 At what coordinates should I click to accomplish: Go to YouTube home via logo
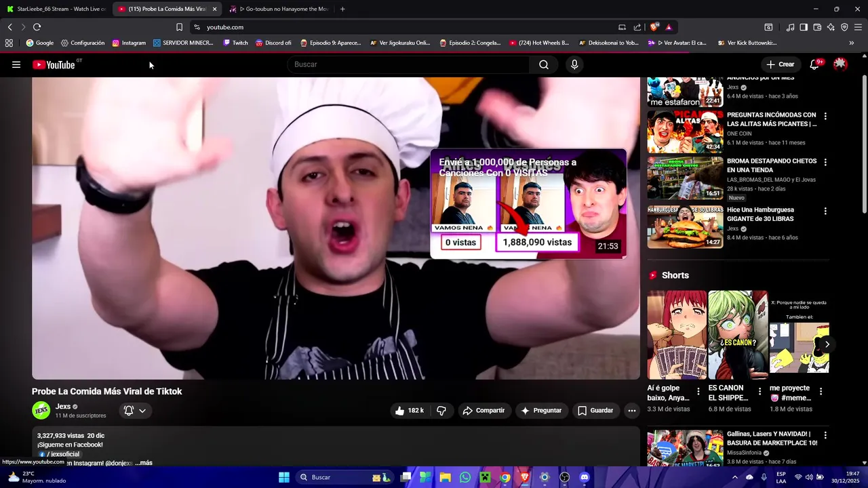(x=54, y=64)
